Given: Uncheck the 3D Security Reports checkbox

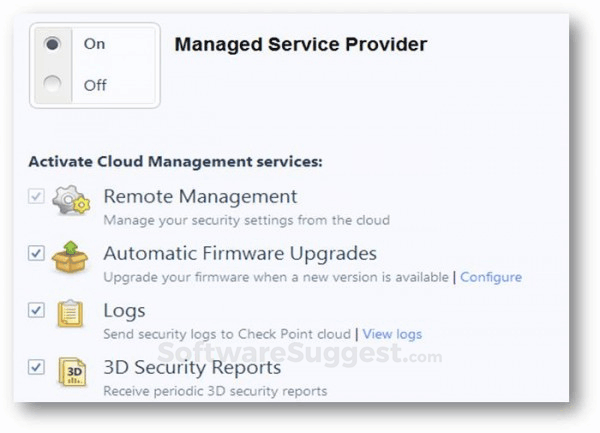Looking at the screenshot, I should [x=36, y=367].
